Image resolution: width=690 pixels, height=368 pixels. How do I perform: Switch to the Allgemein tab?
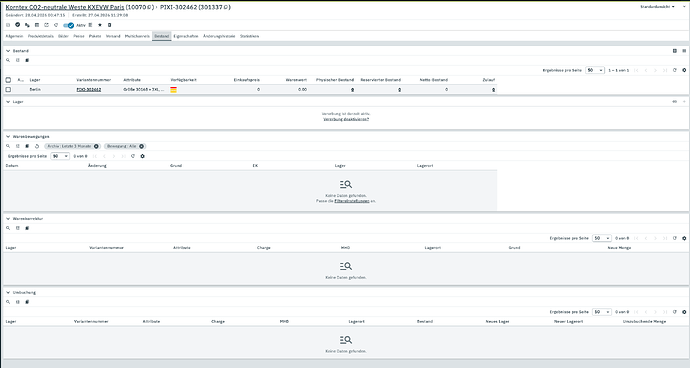point(15,36)
